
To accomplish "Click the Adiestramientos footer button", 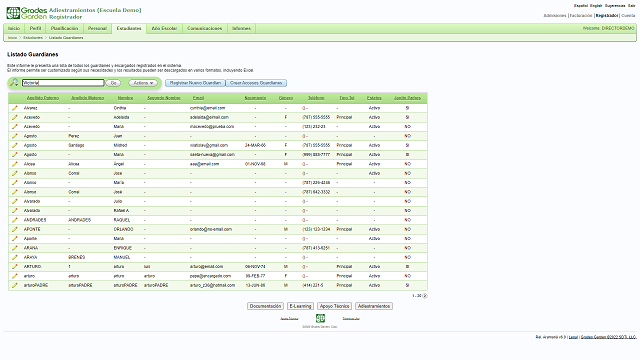I will pyautogui.click(x=374, y=306).
